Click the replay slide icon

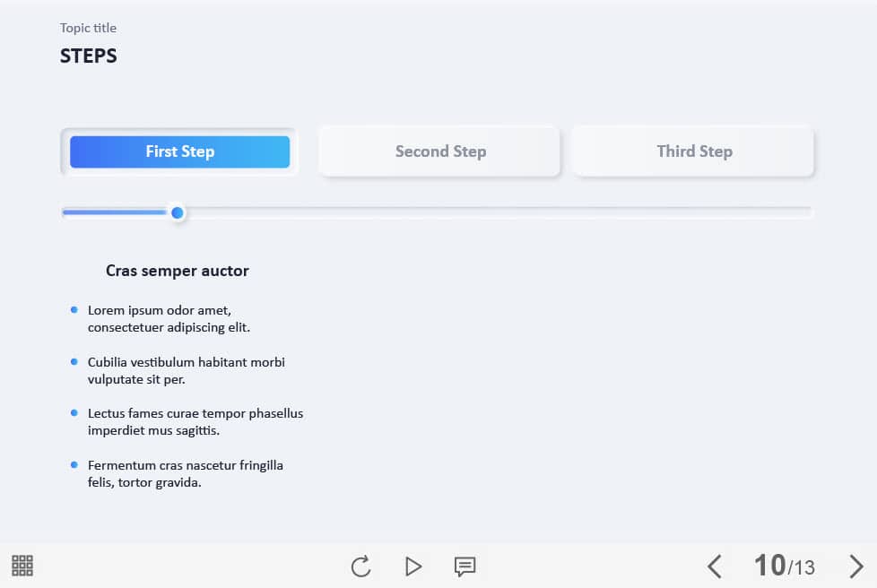[x=360, y=566]
